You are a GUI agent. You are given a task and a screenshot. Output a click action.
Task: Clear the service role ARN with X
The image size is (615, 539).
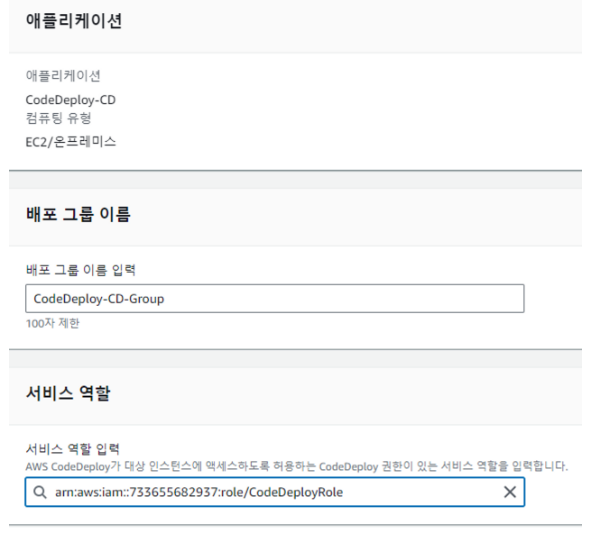click(x=509, y=492)
